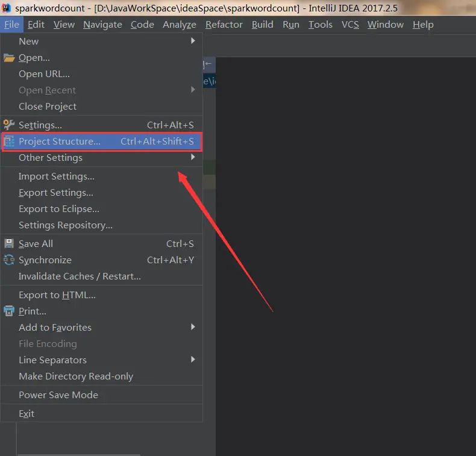Click the Synchronize refresh icon

tap(9, 260)
